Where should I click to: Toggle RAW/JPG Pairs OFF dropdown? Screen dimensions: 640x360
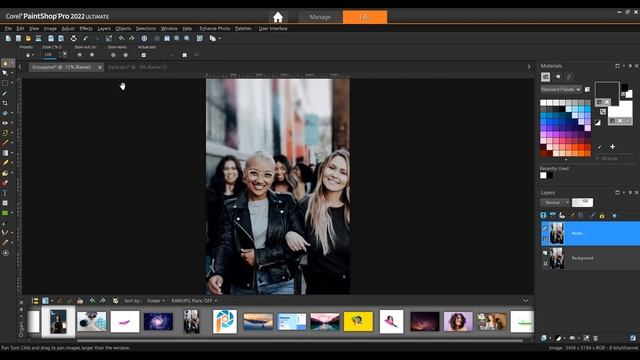pyautogui.click(x=194, y=301)
